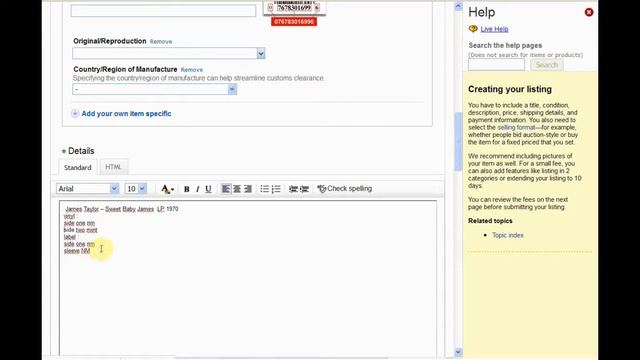Click the plus icon beside Add your own item specific

(75, 113)
